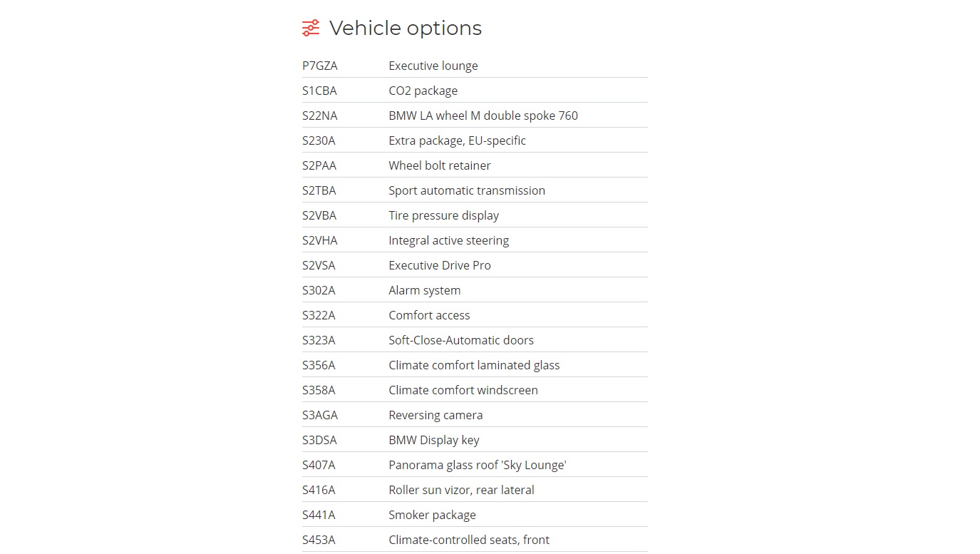Select Wheel bolt retainer row
This screenshot has width=980, height=554.
point(439,165)
